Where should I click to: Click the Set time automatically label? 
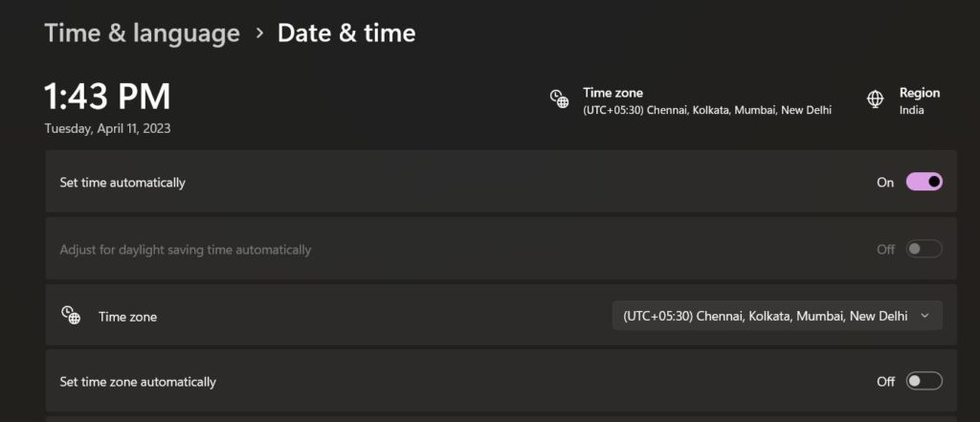122,182
